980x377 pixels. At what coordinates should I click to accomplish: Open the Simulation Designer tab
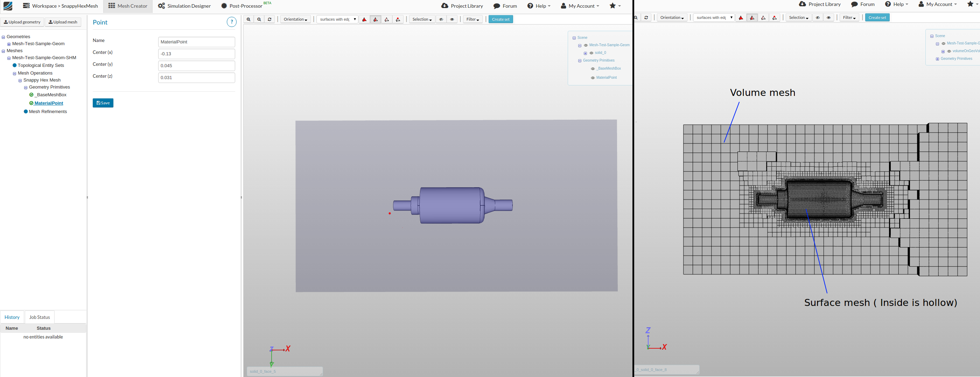tap(184, 6)
